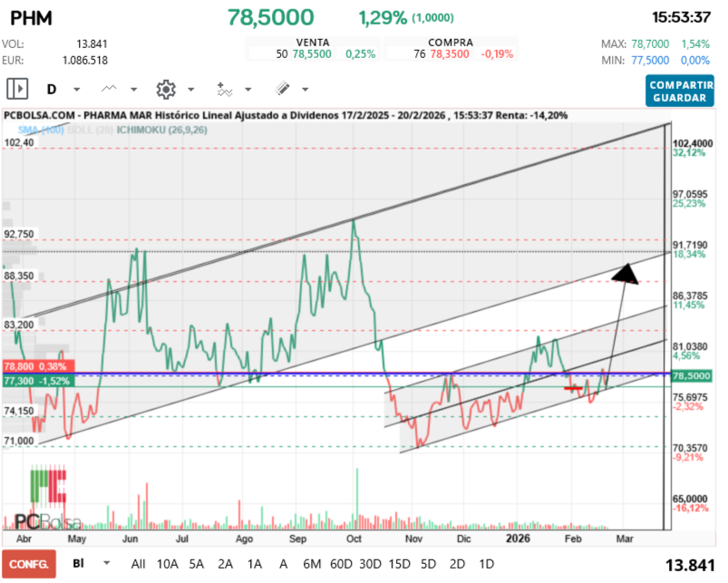Click the green 77,300 price tag

pyautogui.click(x=39, y=381)
